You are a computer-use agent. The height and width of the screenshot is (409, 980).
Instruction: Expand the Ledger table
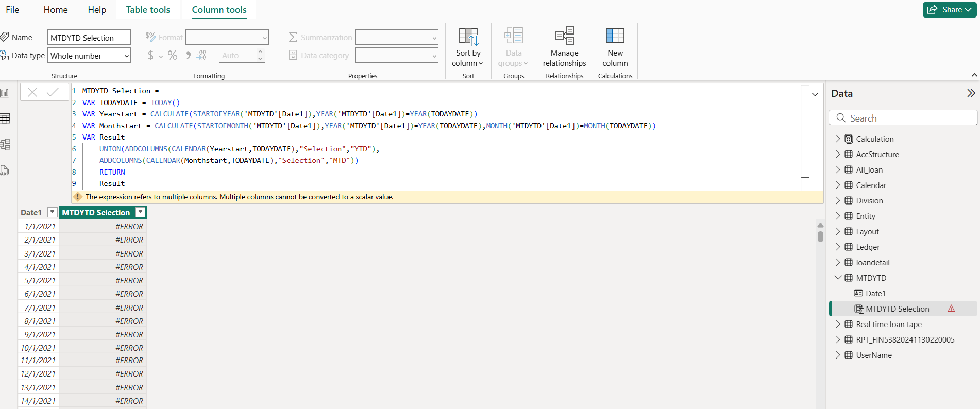838,247
